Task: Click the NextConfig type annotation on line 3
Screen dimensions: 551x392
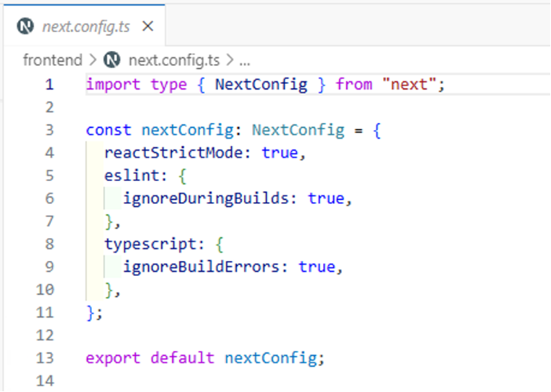Action: click(x=298, y=130)
